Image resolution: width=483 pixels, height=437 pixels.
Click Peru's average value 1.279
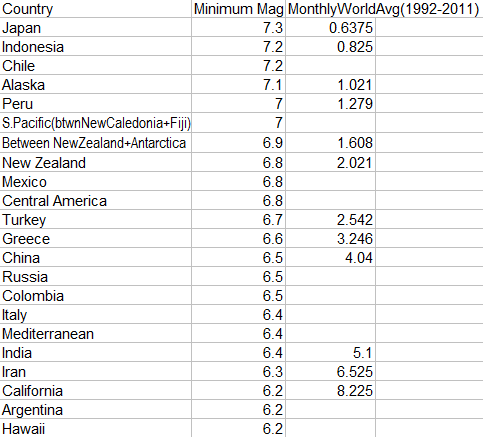click(x=330, y=103)
